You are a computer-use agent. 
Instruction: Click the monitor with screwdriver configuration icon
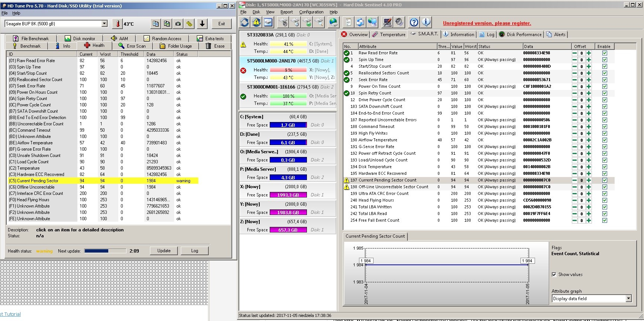(387, 22)
